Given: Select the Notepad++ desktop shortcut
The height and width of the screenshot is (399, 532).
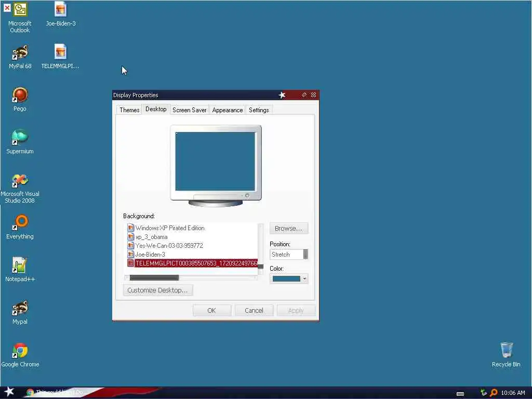Looking at the screenshot, I should coord(20,270).
